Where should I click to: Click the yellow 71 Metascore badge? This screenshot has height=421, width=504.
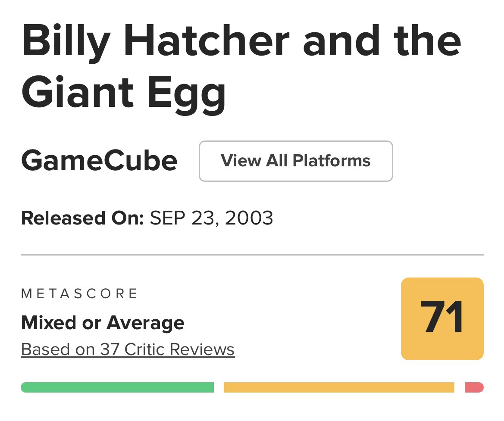pos(442,318)
